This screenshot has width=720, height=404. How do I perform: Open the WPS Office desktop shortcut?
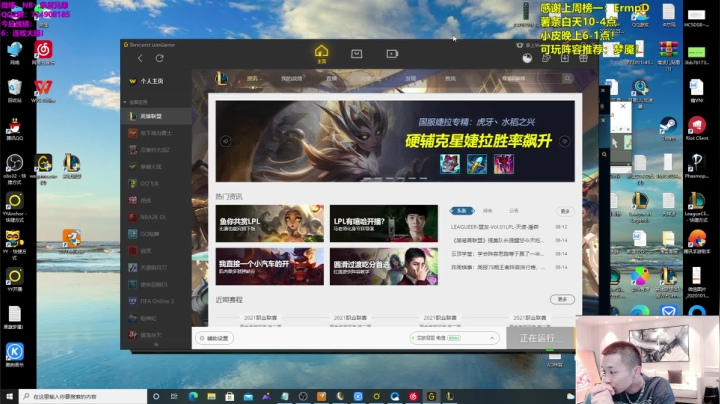click(43, 91)
